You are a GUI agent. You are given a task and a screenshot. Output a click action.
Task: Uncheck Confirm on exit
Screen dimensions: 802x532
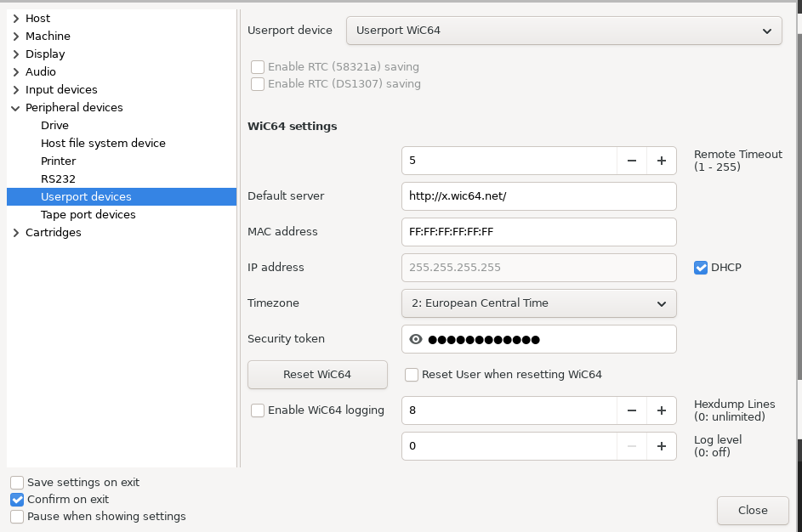point(17,500)
